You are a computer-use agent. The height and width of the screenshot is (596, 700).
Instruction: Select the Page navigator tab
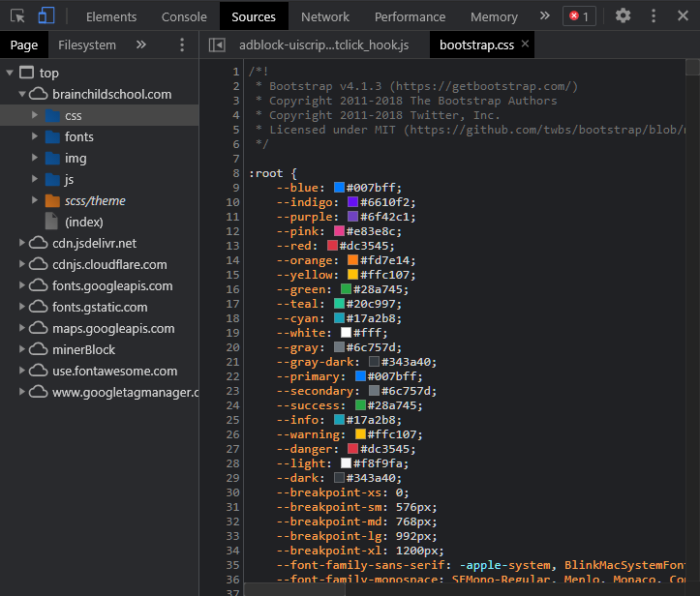coord(24,45)
